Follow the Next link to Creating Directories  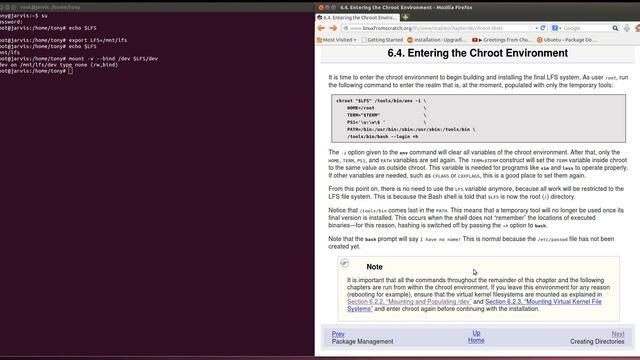(x=618, y=334)
